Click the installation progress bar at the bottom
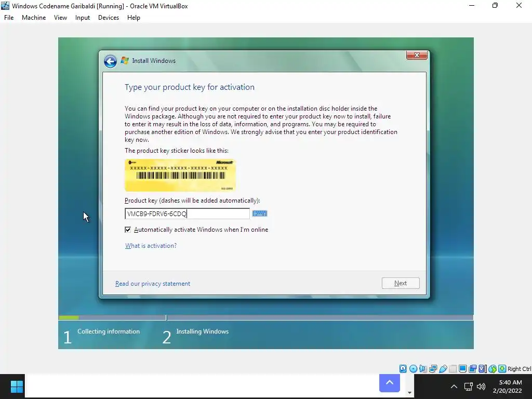Screen dimensions: 532x399 pos(266,317)
